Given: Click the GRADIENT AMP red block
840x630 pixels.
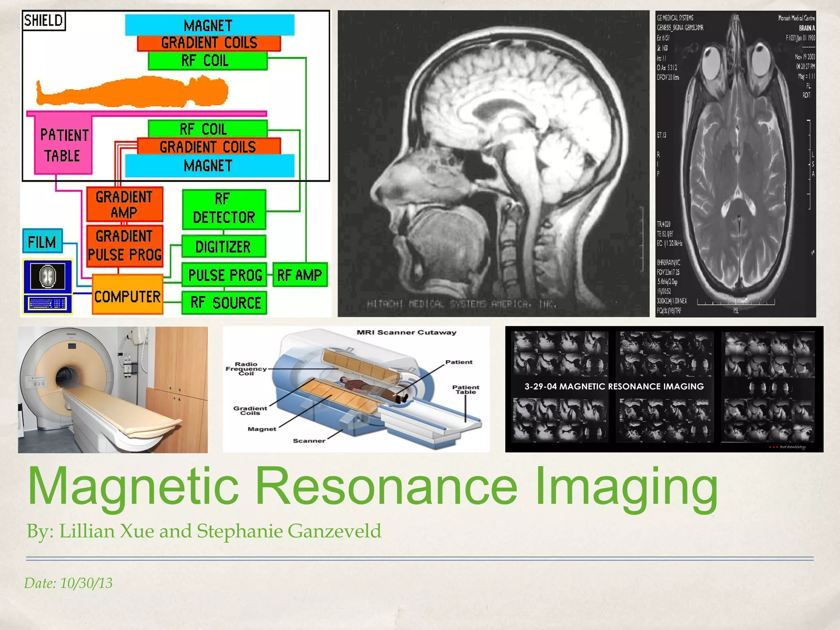Looking at the screenshot, I should click(x=124, y=204).
